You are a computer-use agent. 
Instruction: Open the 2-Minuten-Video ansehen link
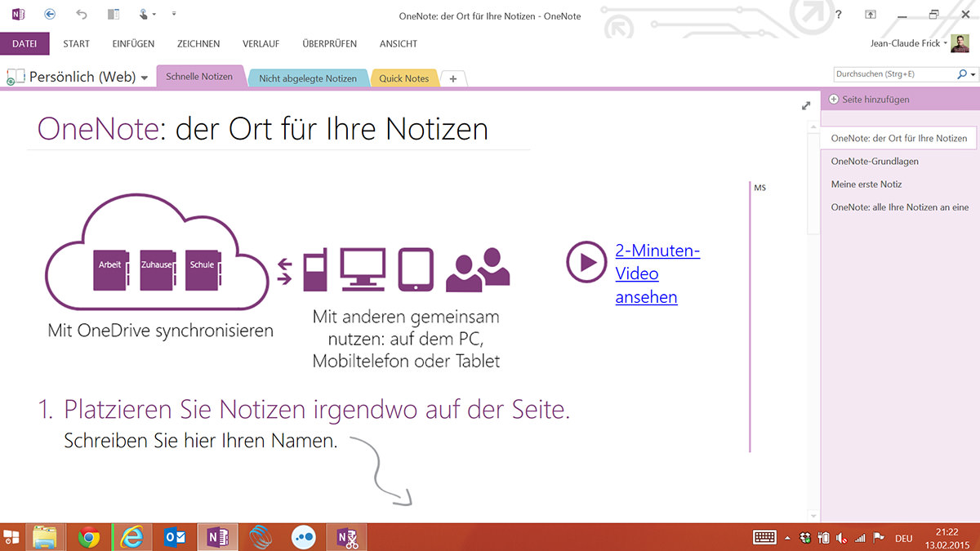pyautogui.click(x=657, y=273)
